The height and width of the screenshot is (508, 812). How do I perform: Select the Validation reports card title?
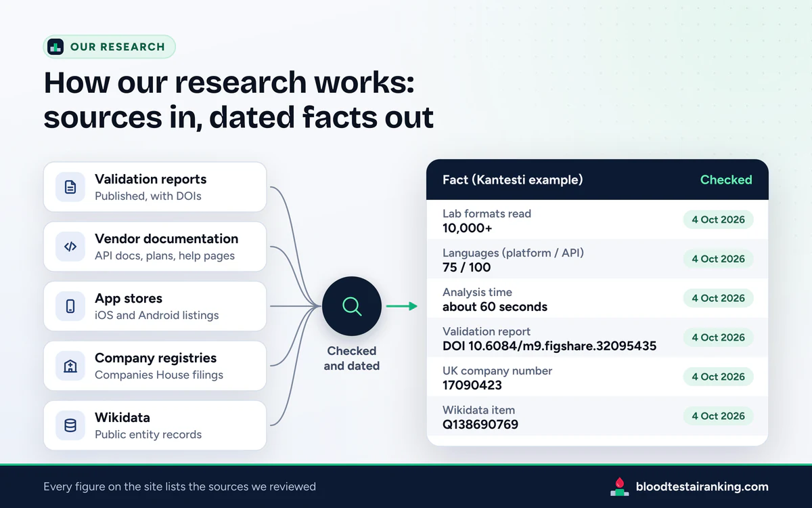pos(151,179)
